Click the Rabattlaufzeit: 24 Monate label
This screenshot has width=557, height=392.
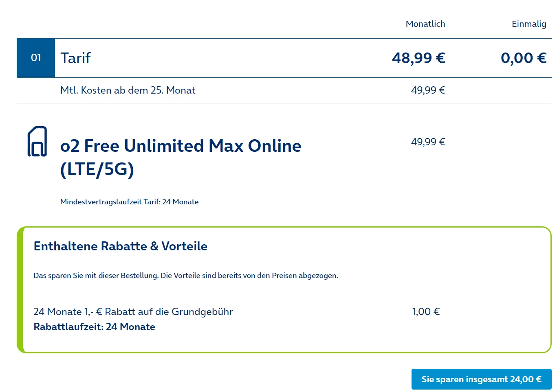coord(94,327)
